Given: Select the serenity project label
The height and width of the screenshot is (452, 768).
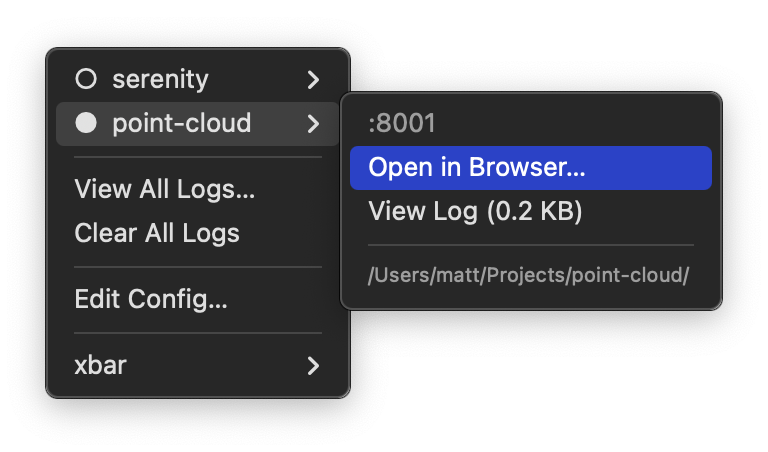Looking at the screenshot, I should (160, 79).
